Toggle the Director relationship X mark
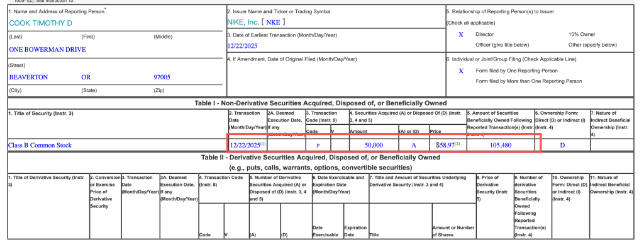 (461, 35)
